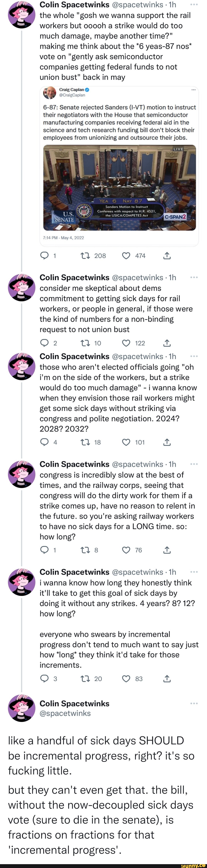Open replies on the tweet with 474 likes

(44, 256)
